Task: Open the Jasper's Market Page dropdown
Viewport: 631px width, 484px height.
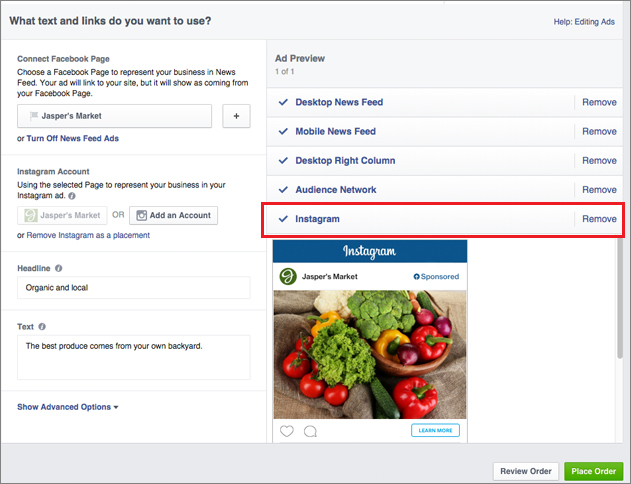Action: 114,116
